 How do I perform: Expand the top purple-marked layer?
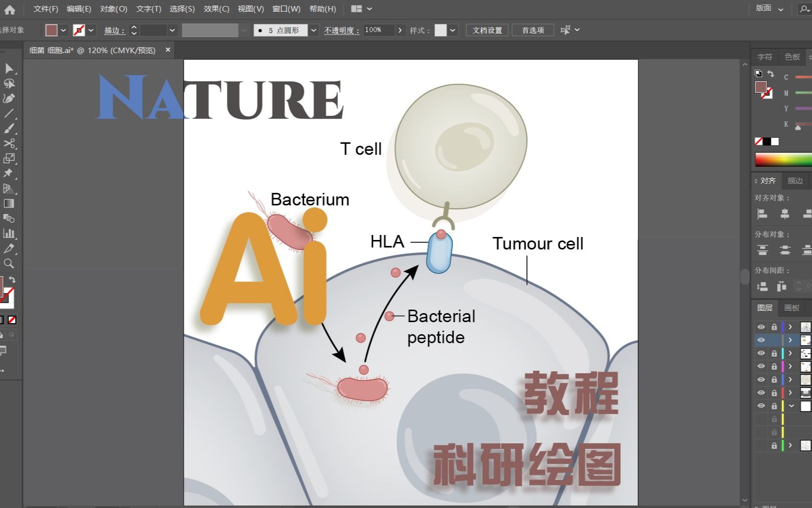click(790, 327)
